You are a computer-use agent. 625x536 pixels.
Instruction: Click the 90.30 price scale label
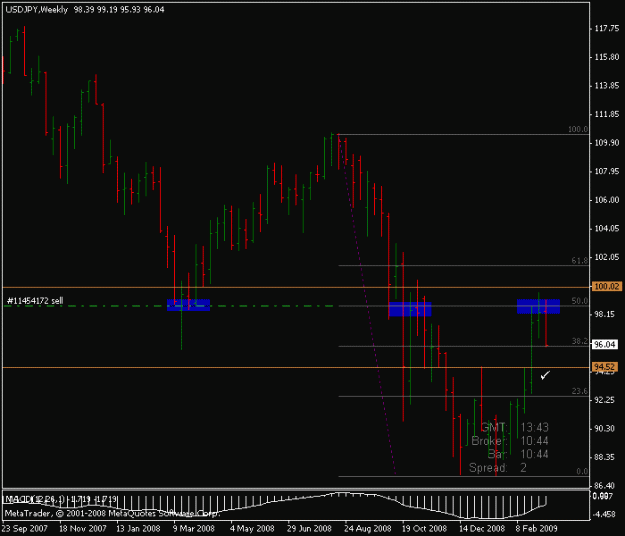605,428
